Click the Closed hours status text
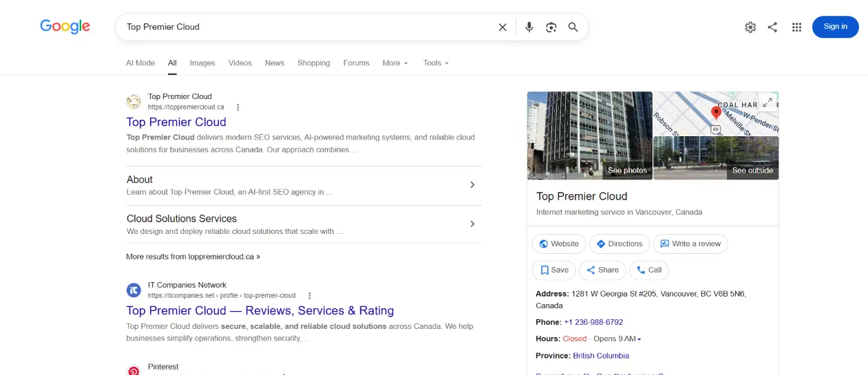 point(575,339)
